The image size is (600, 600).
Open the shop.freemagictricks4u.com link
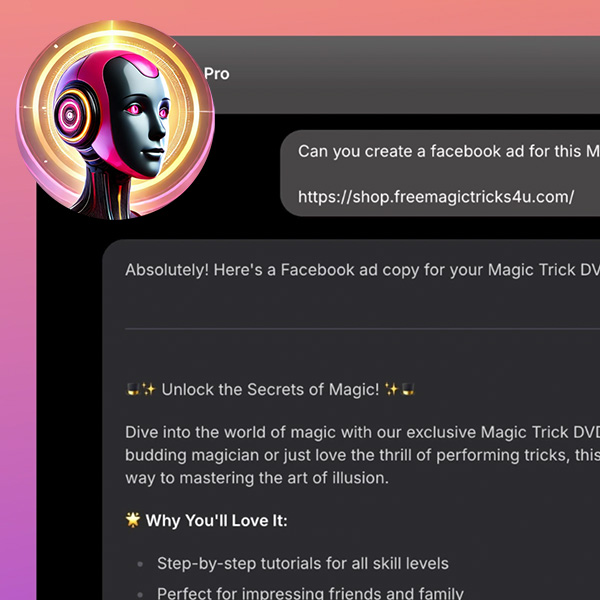[436, 197]
